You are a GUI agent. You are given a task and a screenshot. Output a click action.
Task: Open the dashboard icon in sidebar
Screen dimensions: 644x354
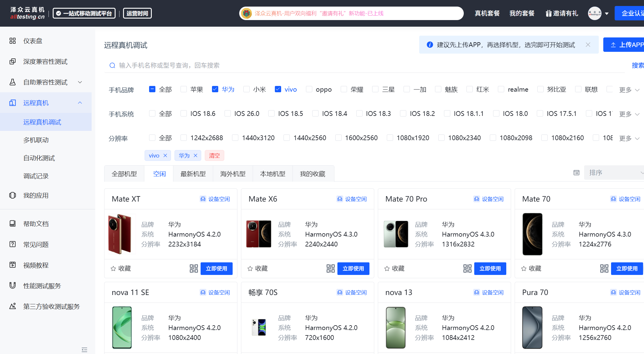[13, 41]
